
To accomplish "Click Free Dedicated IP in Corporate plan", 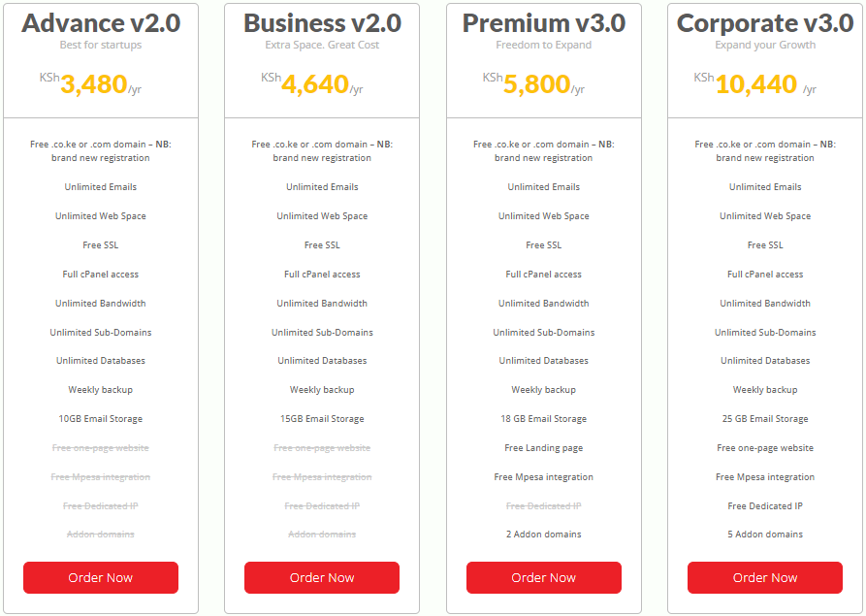I will pyautogui.click(x=765, y=506).
